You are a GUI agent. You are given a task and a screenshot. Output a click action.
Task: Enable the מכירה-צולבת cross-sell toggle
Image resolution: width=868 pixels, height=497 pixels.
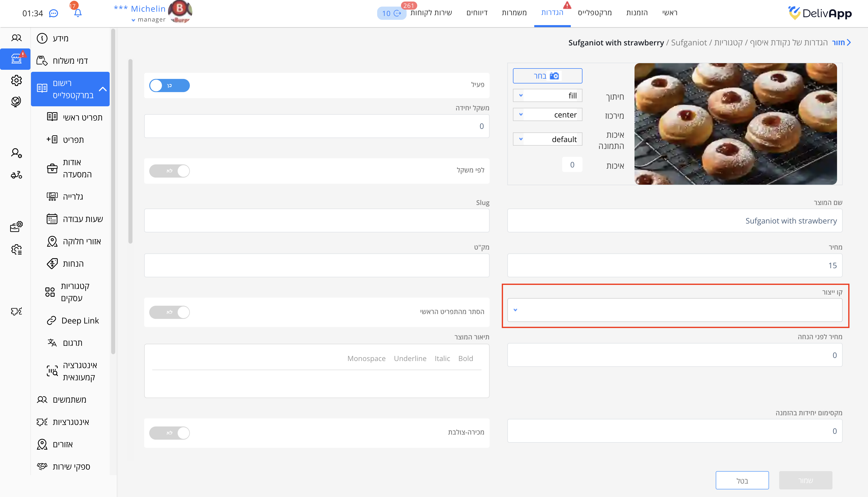pos(169,433)
